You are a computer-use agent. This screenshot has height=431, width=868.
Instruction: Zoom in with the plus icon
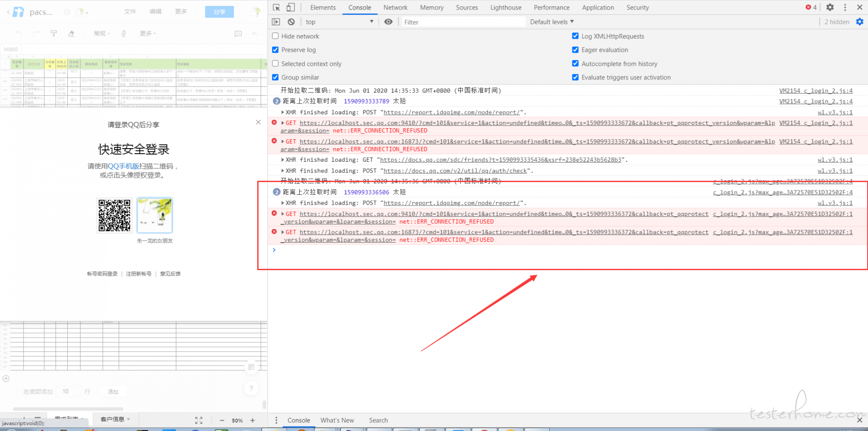point(253,420)
